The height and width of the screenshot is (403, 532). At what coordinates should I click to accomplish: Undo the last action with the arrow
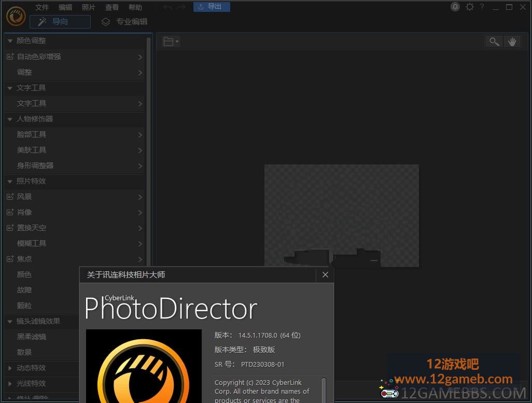168,7
